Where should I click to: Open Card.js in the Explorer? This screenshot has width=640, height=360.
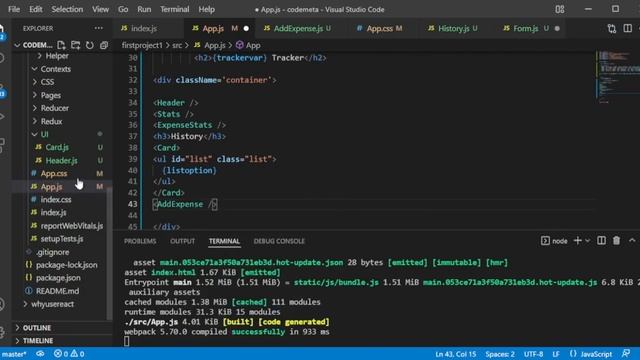coord(57,147)
